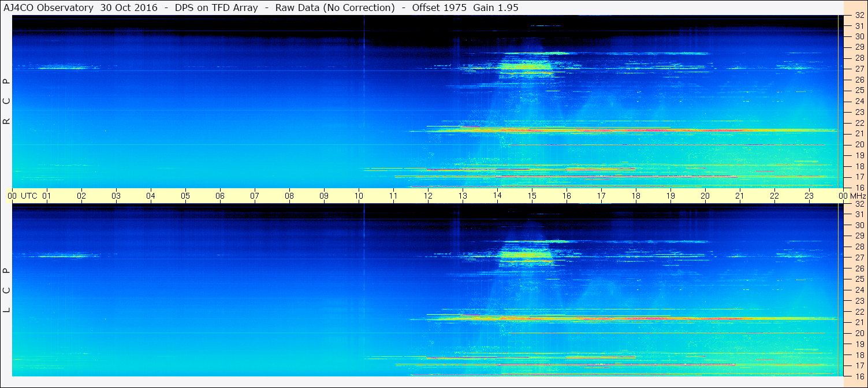The width and height of the screenshot is (868, 388).
Task: Click inside the RCP spectrogram plot
Action: tap(428, 102)
